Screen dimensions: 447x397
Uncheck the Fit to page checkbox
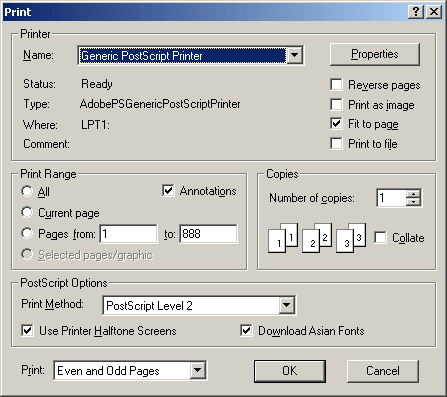pos(336,124)
